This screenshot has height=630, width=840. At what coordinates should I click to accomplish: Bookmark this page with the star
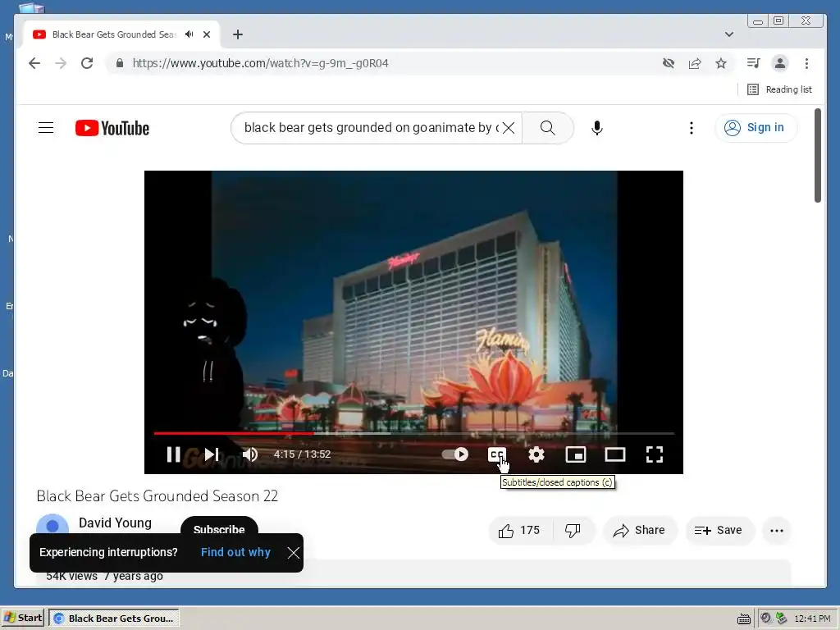tap(721, 63)
